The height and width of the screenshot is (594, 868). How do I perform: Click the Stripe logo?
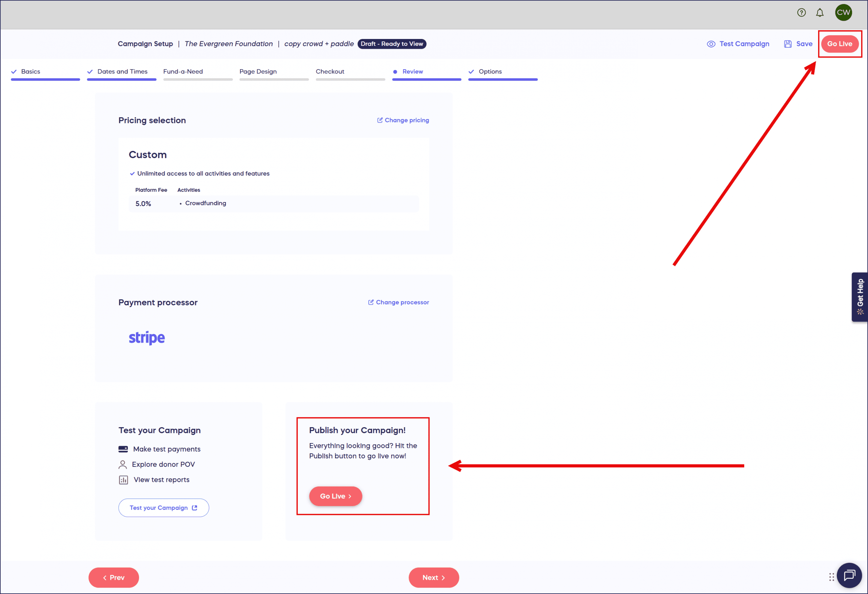(x=147, y=338)
